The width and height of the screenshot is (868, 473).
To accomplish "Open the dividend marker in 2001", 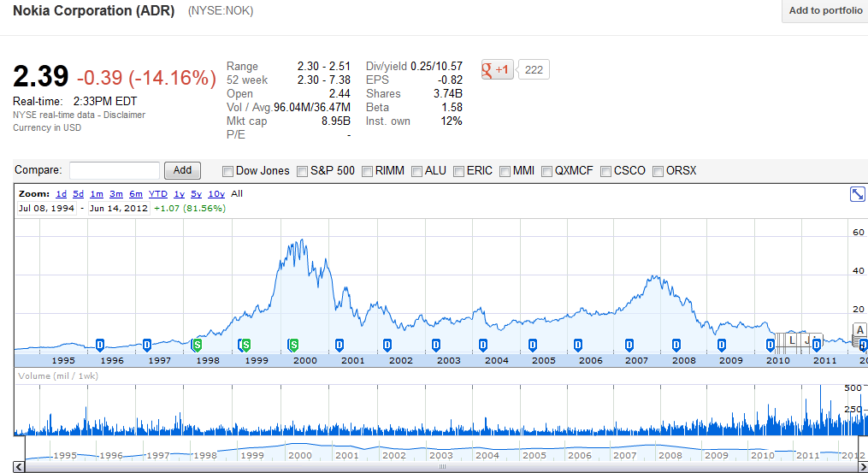I will [340, 345].
